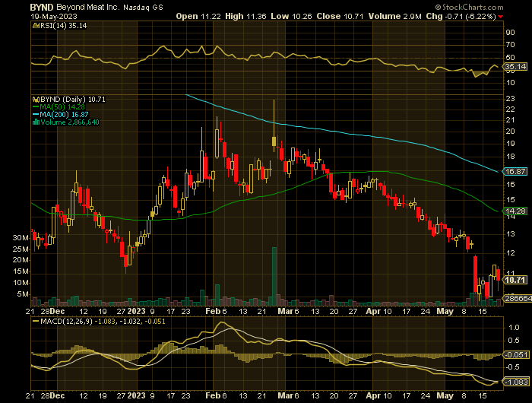Click the Volume legend bar icon
Viewport: 532px width, 403px height.
coord(36,122)
